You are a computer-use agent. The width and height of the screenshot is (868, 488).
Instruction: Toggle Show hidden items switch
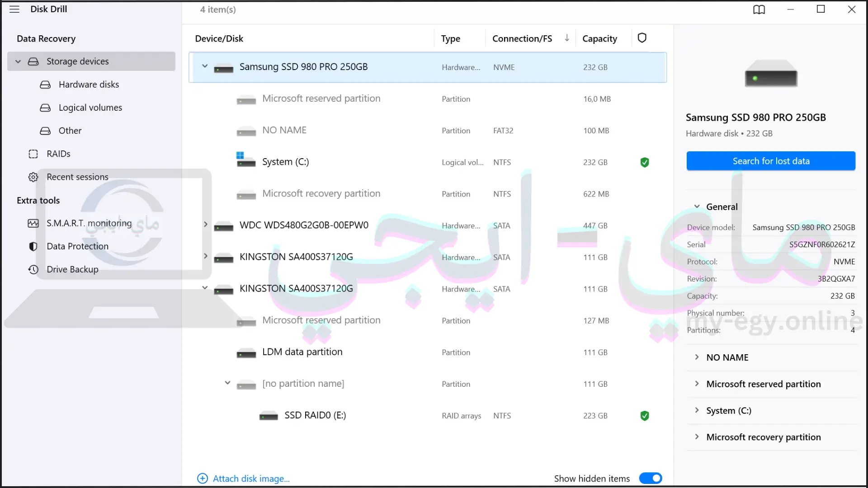point(651,478)
